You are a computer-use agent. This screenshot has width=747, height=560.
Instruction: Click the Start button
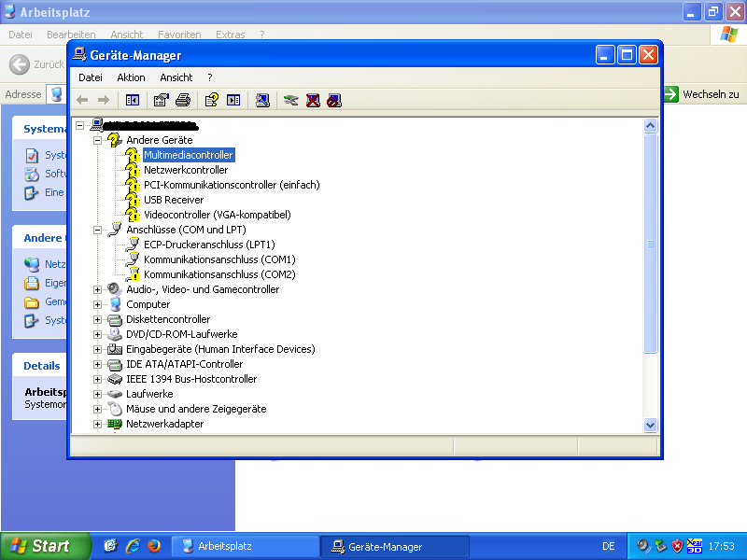46,546
